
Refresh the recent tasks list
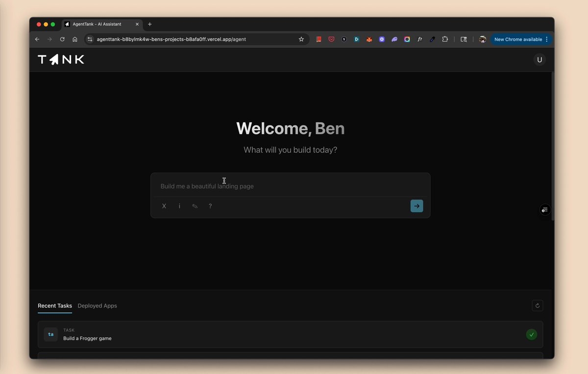538,306
